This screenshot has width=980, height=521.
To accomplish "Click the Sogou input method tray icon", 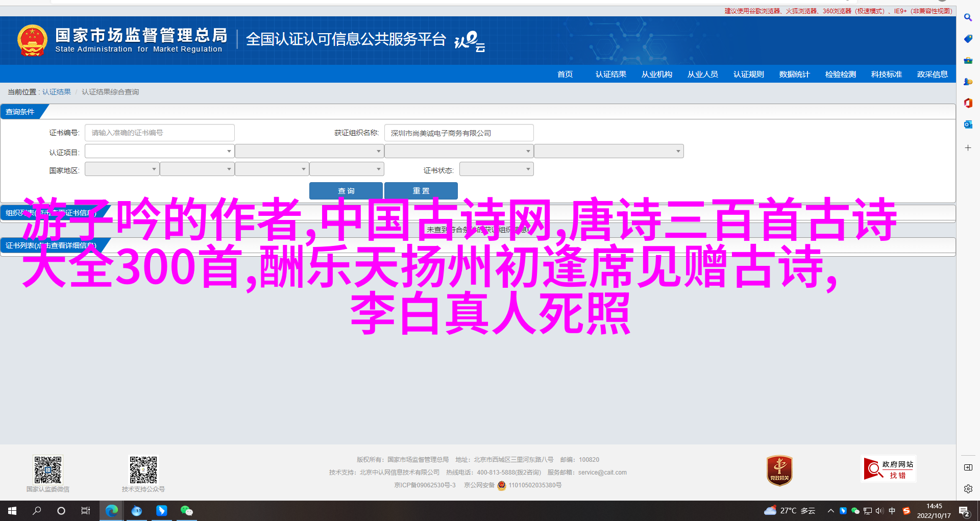I will pos(906,511).
